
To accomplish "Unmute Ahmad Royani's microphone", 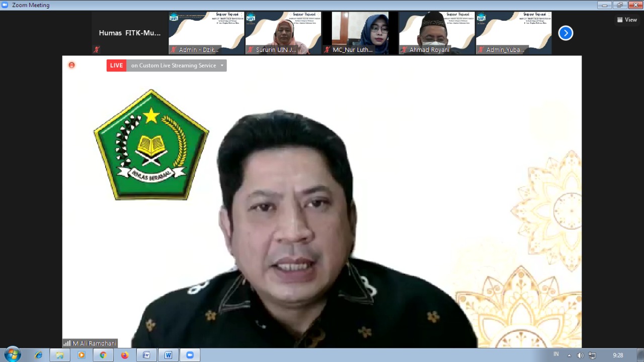I will click(403, 50).
